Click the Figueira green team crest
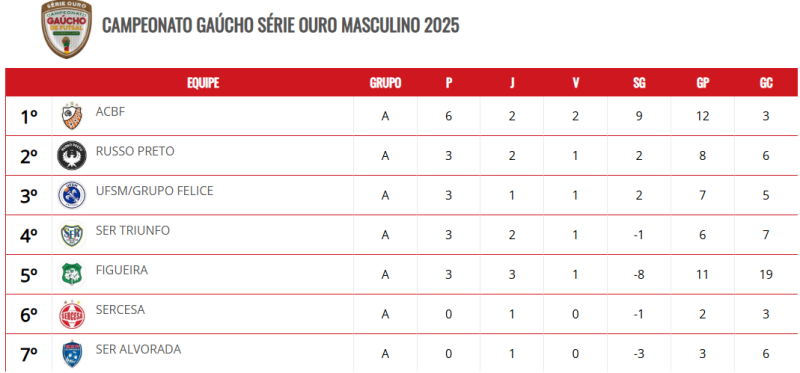800x373 pixels. pos(72,275)
